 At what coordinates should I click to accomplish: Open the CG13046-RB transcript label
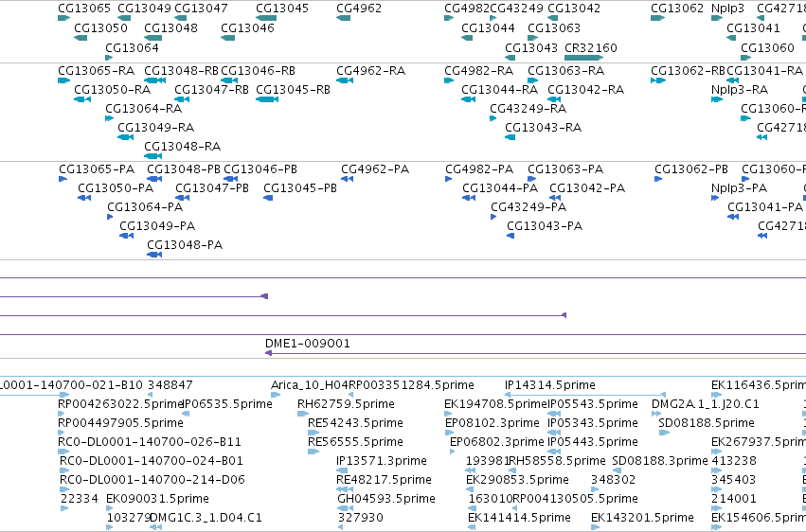258,70
